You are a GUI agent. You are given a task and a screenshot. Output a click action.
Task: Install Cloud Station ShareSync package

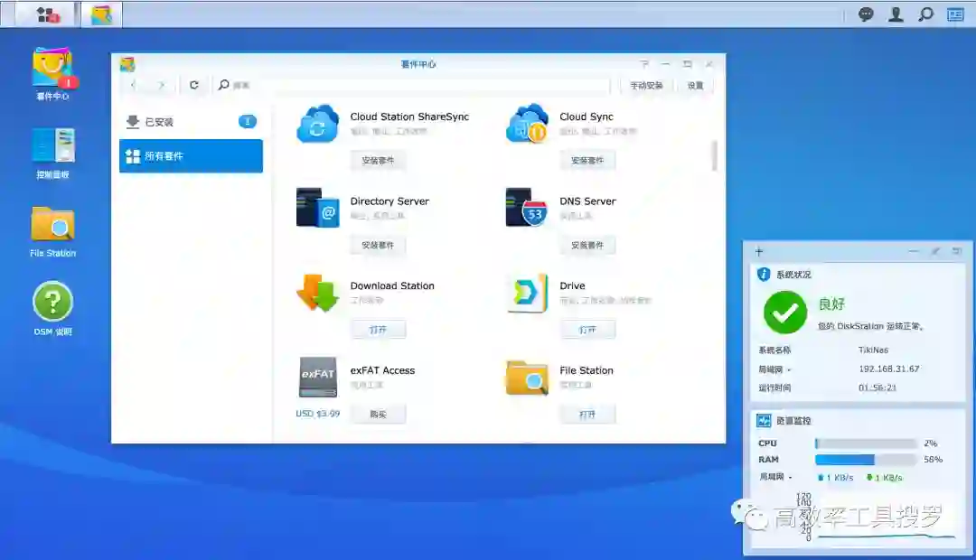[x=378, y=161]
